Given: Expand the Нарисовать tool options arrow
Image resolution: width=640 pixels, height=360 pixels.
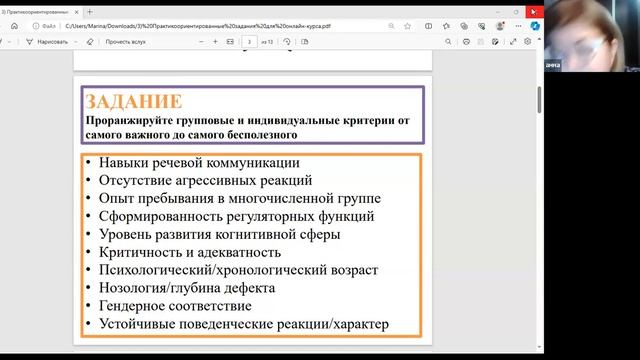Looking at the screenshot, I should click(76, 42).
